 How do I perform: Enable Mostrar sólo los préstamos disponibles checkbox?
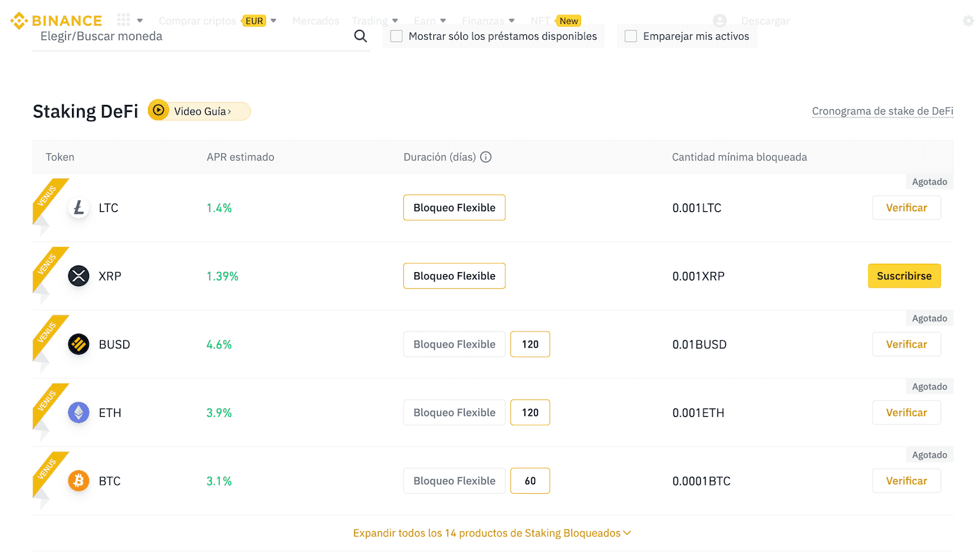tap(396, 36)
